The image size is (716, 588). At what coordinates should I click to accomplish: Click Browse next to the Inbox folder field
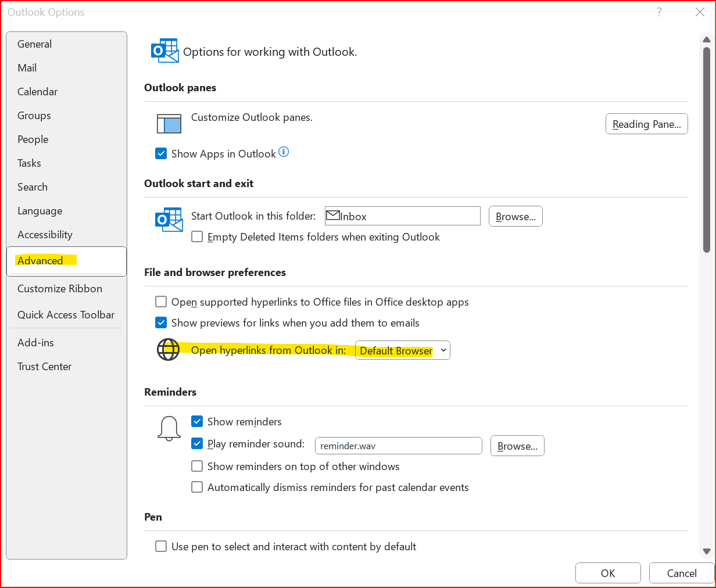click(515, 216)
